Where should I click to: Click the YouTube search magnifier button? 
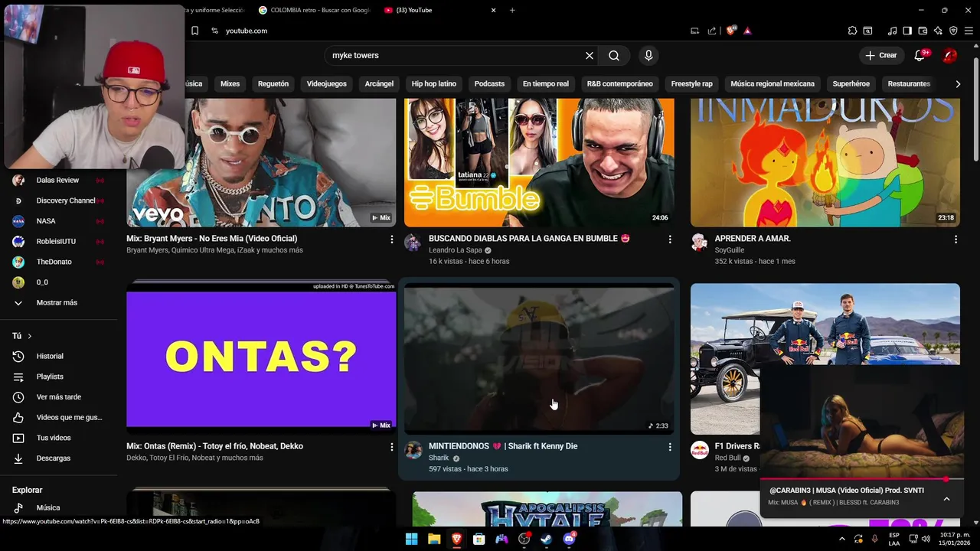(x=614, y=55)
